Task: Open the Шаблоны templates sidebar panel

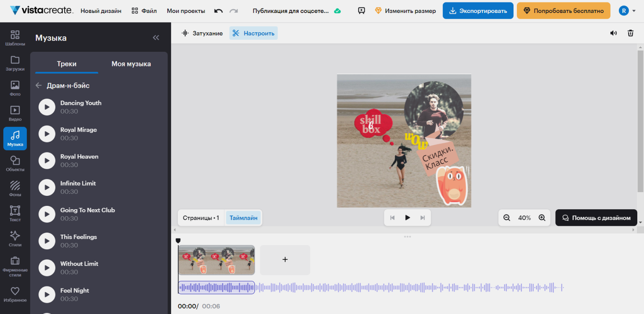Action: pos(15,38)
